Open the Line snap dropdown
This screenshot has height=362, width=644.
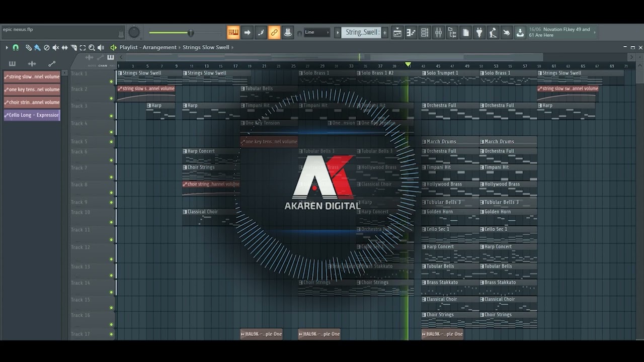point(317,33)
